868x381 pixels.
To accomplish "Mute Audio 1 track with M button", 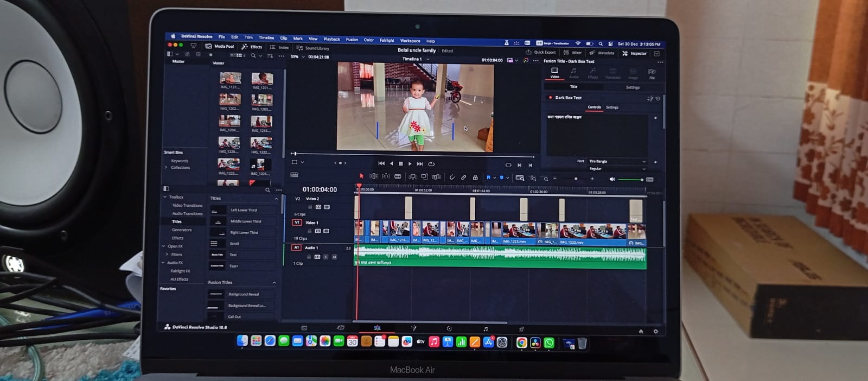I will (x=334, y=257).
